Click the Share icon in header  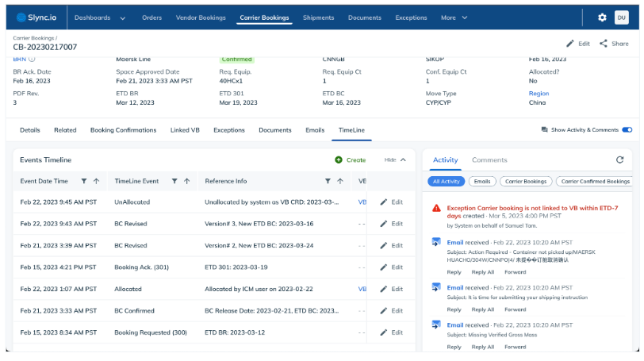pyautogui.click(x=603, y=44)
